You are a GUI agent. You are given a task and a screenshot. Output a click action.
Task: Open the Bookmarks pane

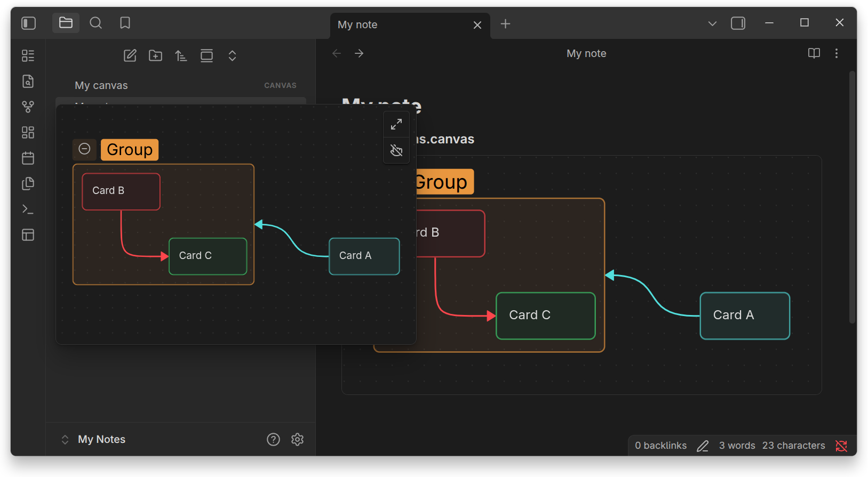pyautogui.click(x=125, y=23)
